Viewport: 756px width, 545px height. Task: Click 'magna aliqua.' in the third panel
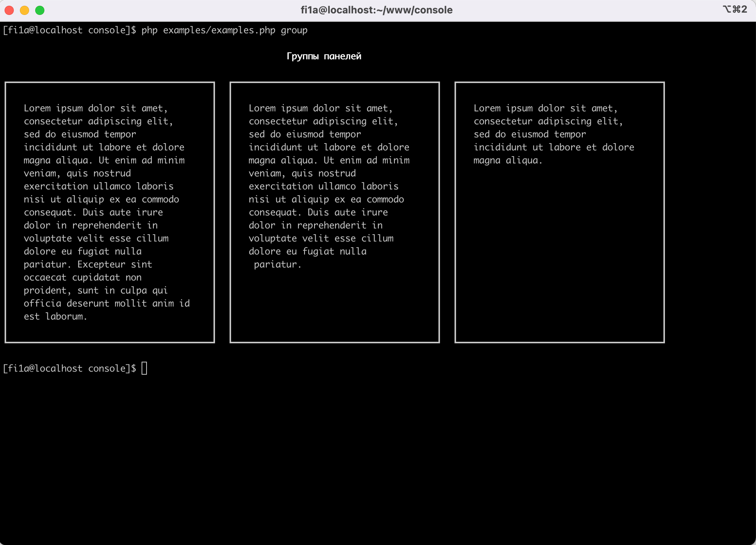(508, 160)
